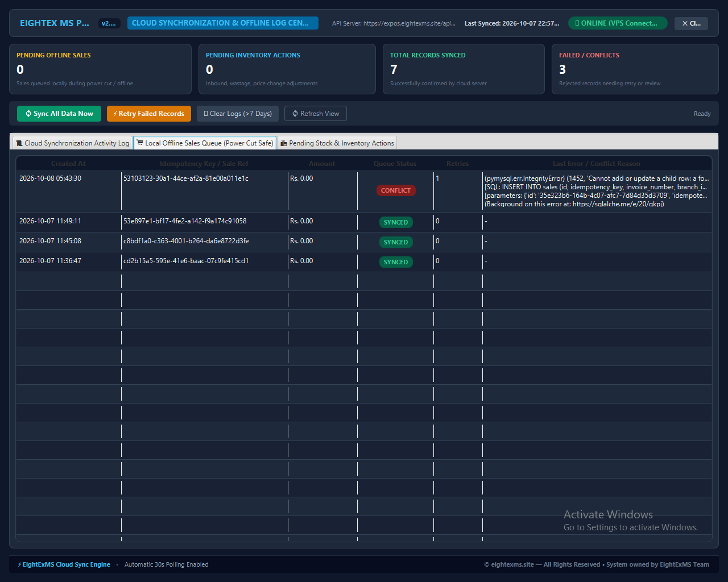Click the SYNCED badge for key cd2b15a5
Viewport: 728px width, 582px height.
tap(396, 262)
